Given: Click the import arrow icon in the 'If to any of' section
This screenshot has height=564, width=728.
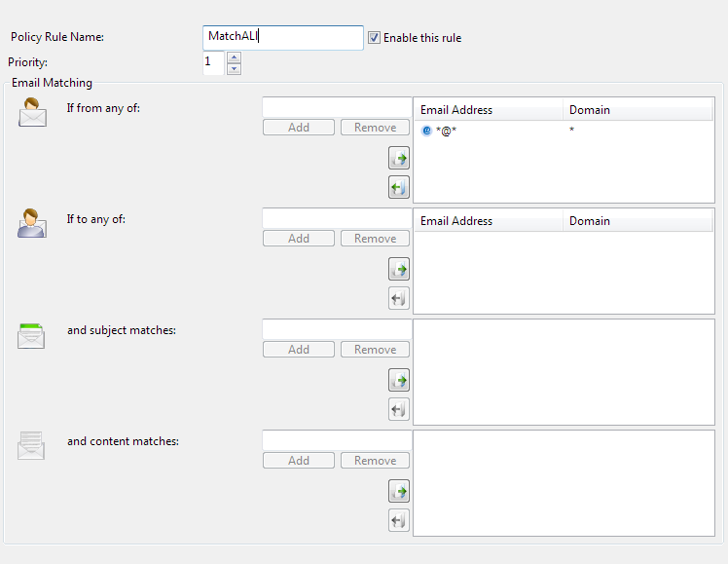Looking at the screenshot, I should point(398,269).
